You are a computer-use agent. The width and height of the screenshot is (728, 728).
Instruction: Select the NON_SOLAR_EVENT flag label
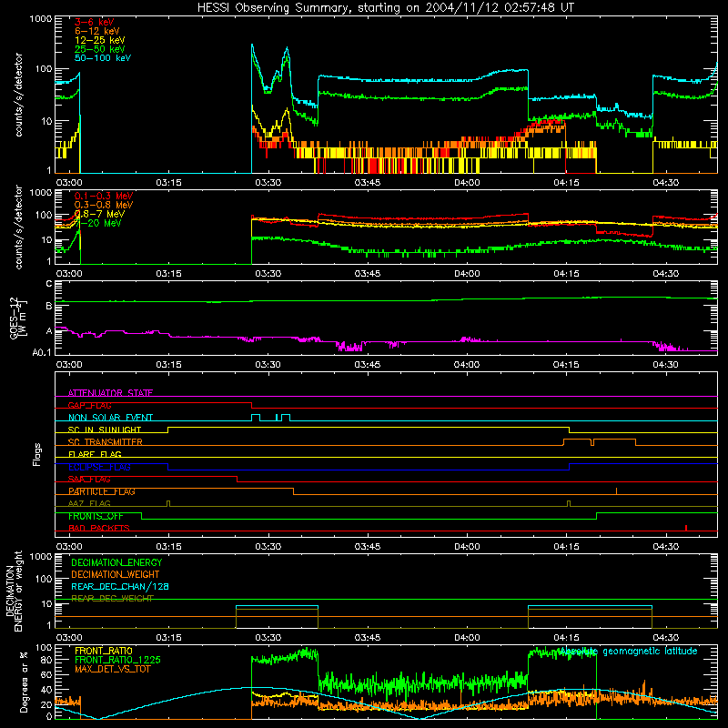coord(110,418)
